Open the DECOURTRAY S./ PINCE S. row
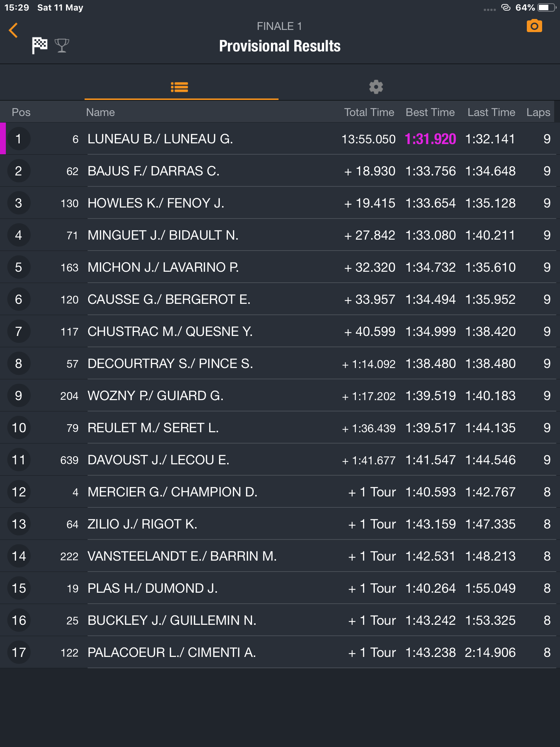The width and height of the screenshot is (560, 747). (280, 363)
